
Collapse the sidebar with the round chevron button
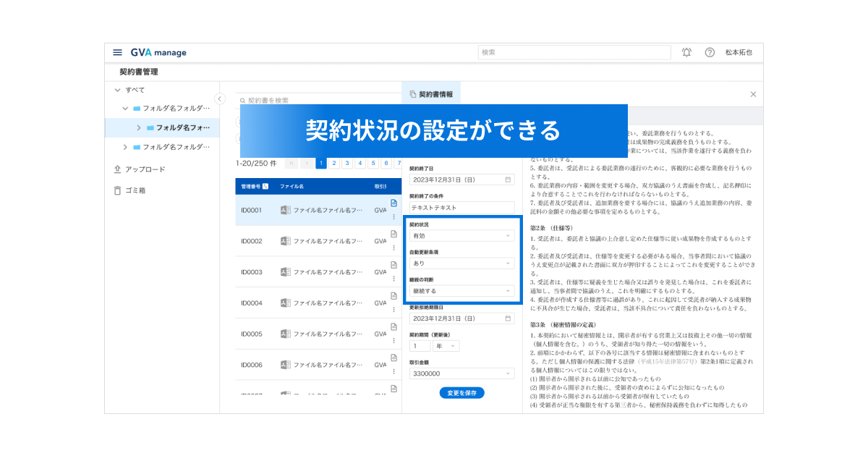(x=219, y=99)
